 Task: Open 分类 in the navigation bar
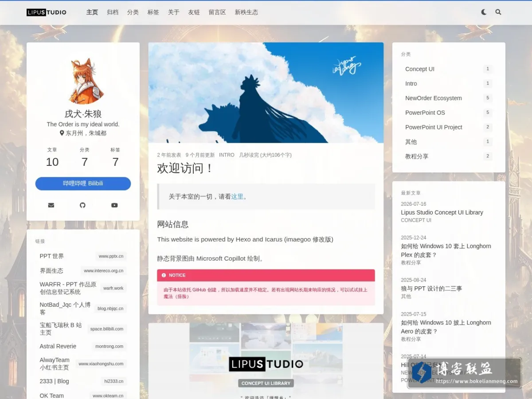tap(133, 12)
